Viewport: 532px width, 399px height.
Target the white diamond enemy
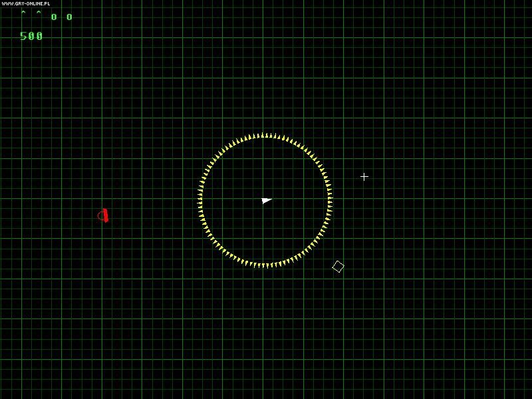[338, 265]
